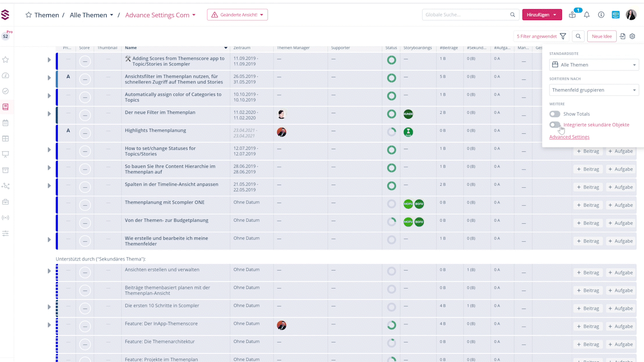Open the gift box icon with badge
The height and width of the screenshot is (362, 644).
(573, 15)
